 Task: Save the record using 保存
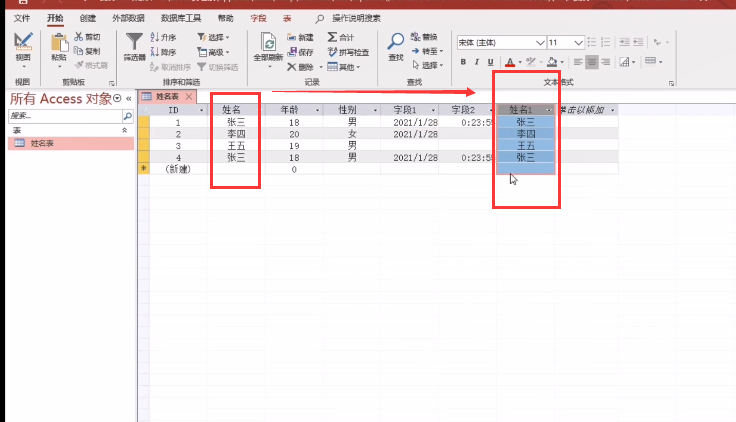(300, 52)
